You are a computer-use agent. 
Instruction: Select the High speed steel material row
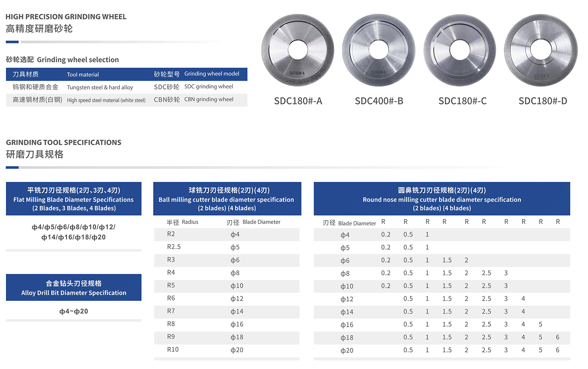pyautogui.click(x=126, y=100)
